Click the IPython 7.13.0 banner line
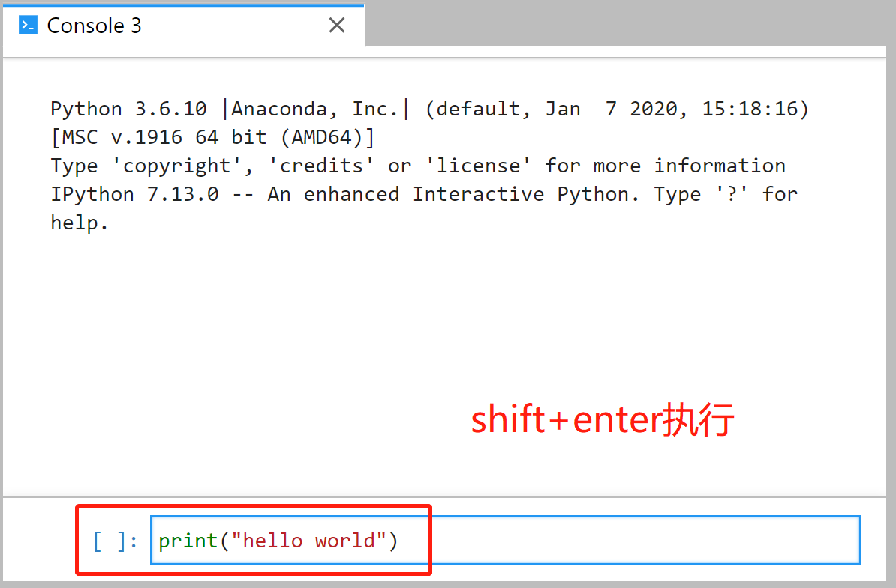896x588 pixels. pyautogui.click(x=423, y=194)
